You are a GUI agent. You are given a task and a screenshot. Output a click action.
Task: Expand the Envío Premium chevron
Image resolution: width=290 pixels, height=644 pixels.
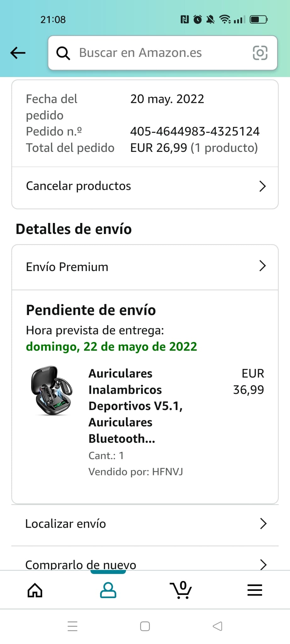(x=262, y=266)
